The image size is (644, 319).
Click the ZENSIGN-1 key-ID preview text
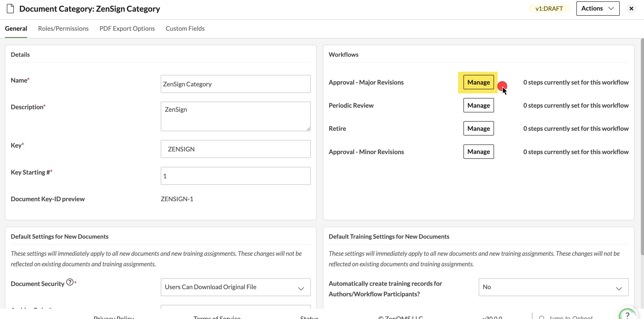pos(177,199)
